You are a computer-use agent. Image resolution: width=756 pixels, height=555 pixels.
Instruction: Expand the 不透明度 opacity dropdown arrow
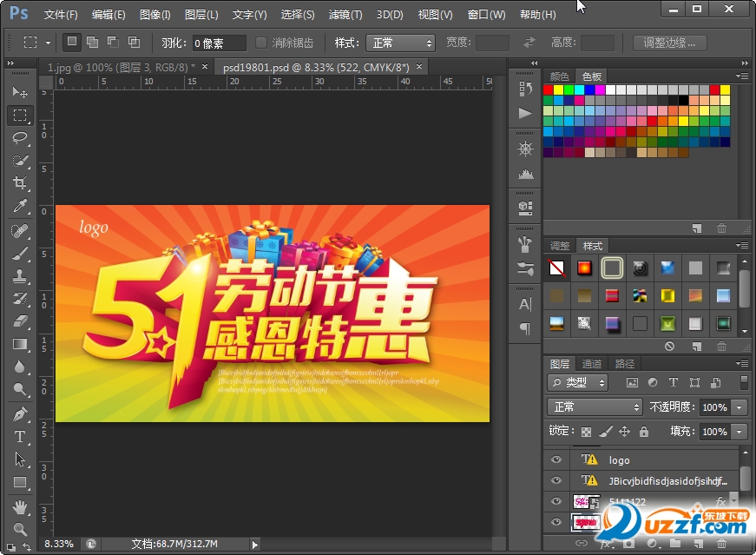click(x=739, y=406)
